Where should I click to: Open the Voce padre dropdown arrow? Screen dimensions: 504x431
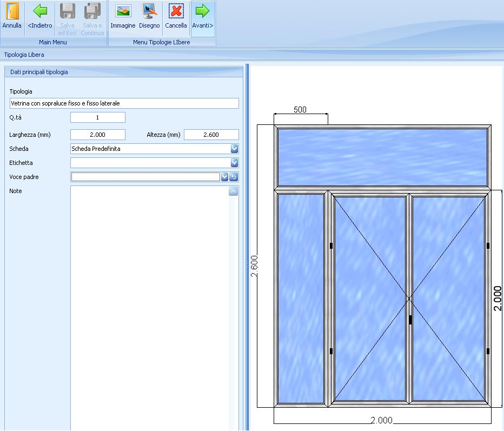click(224, 177)
